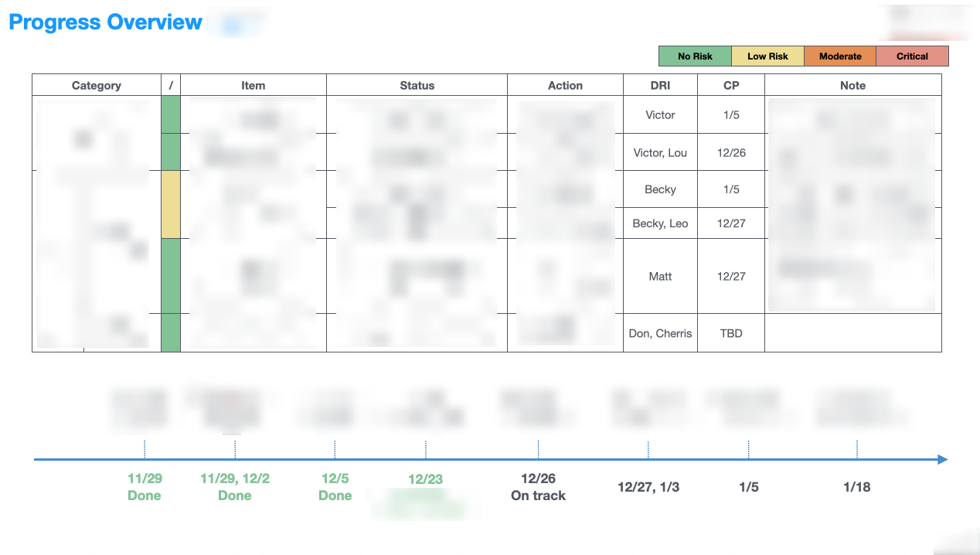Select the 12/5 Done timeline milestone
The width and height of the screenshot is (980, 555).
click(x=335, y=487)
